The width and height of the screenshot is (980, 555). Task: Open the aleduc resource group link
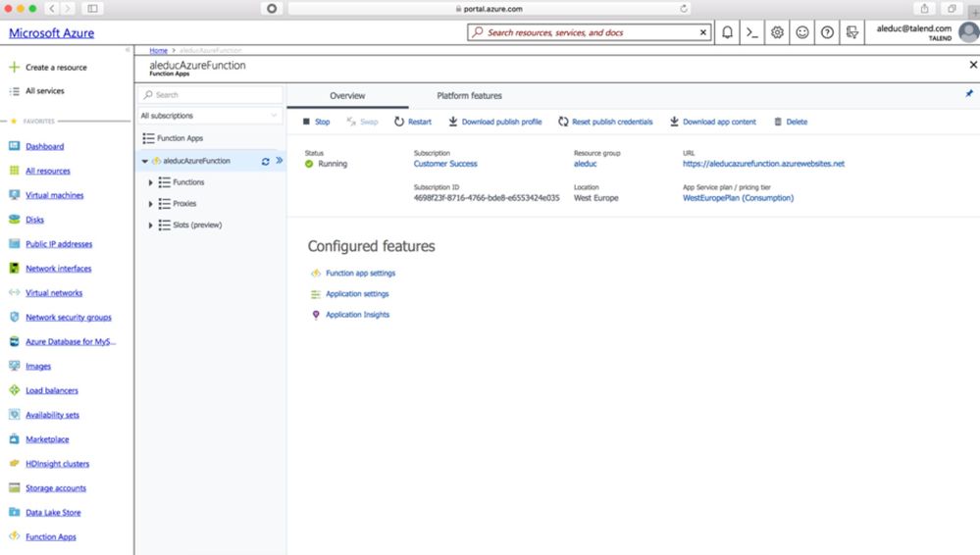tap(585, 164)
